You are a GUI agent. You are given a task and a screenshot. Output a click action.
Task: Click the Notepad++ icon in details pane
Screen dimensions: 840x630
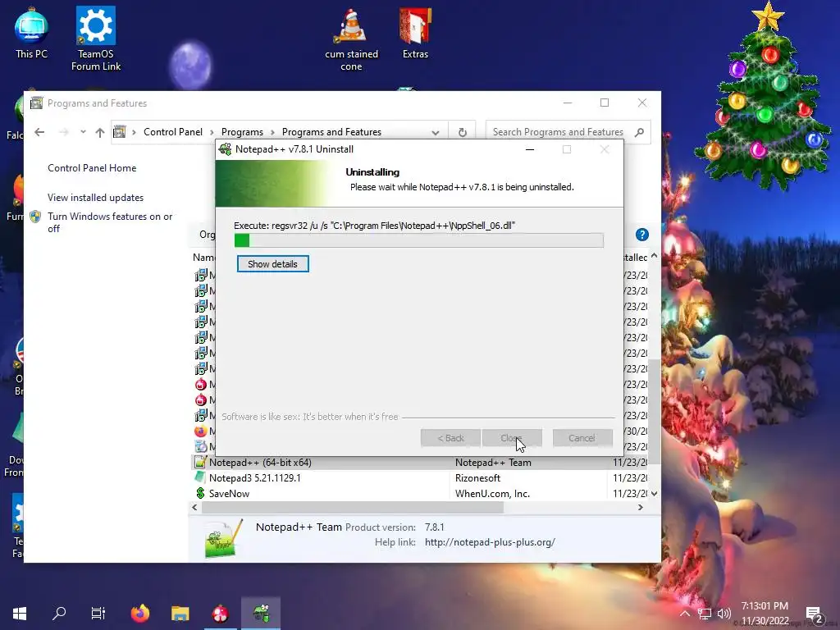pyautogui.click(x=223, y=539)
